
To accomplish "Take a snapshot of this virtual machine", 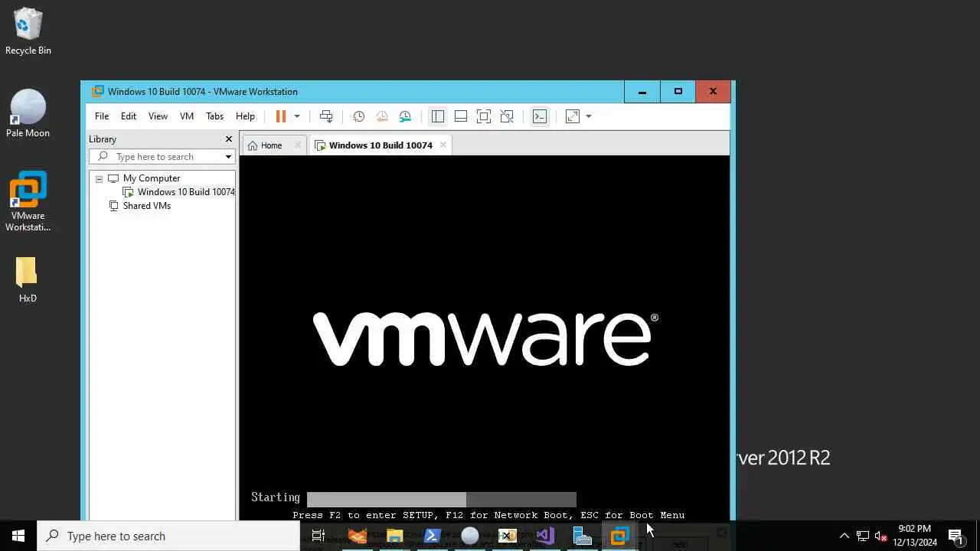I will (x=358, y=116).
